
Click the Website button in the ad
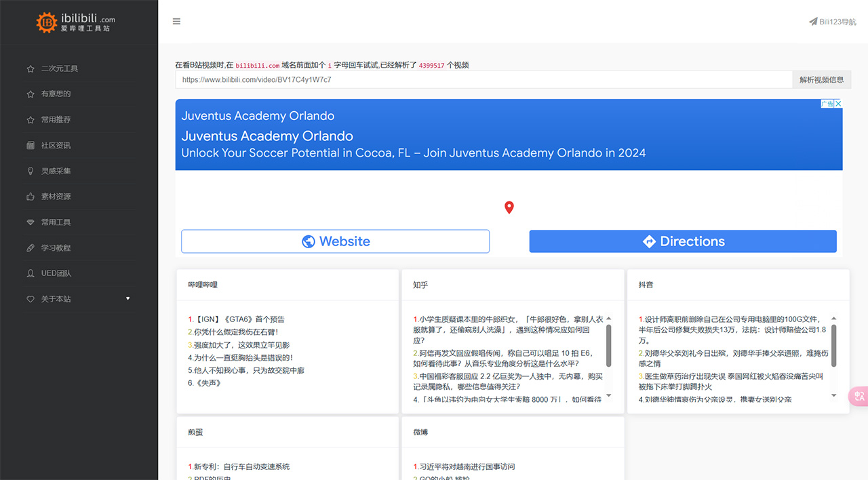335,241
